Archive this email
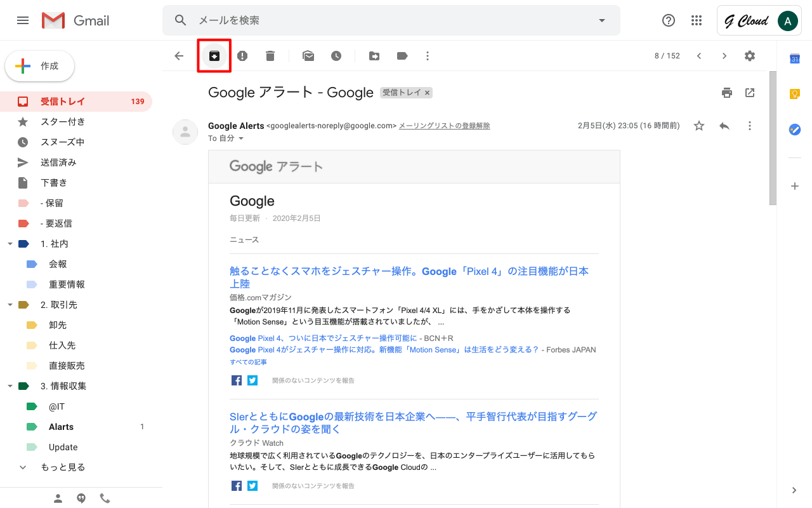 (x=214, y=56)
